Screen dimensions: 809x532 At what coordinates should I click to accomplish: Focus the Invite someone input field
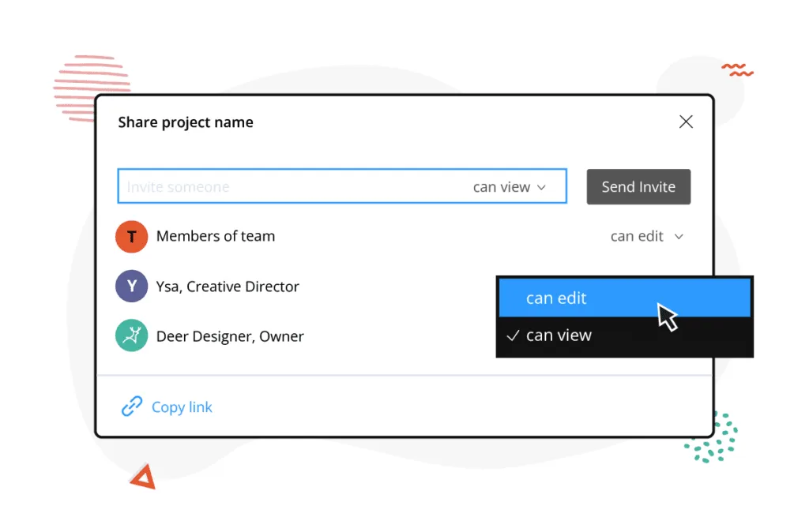pos(292,187)
